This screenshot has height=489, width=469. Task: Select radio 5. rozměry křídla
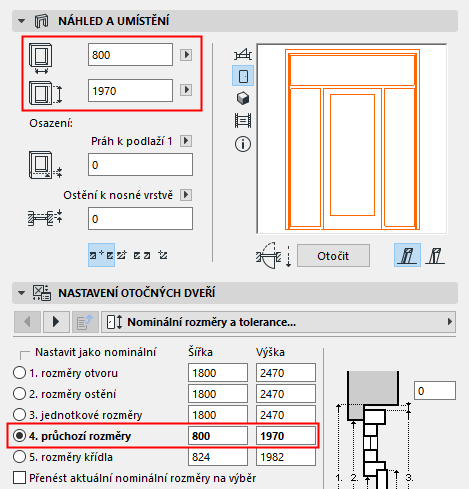pyautogui.click(x=19, y=457)
